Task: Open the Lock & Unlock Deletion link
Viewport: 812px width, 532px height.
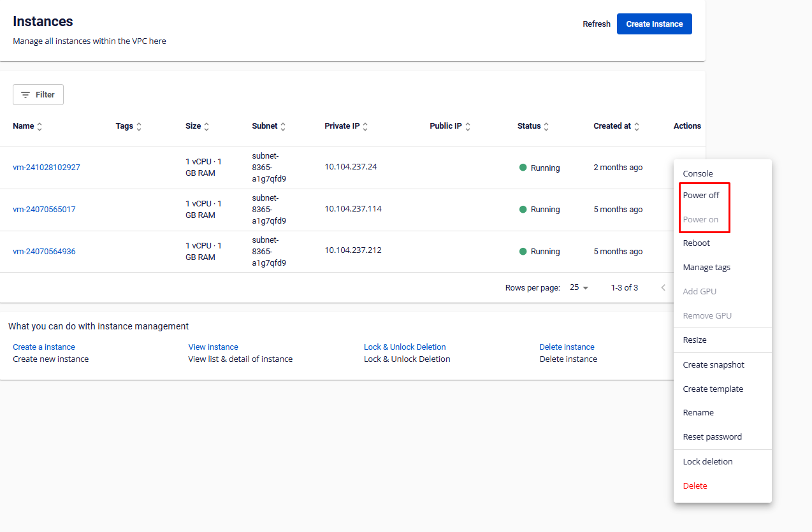Action: [405, 347]
